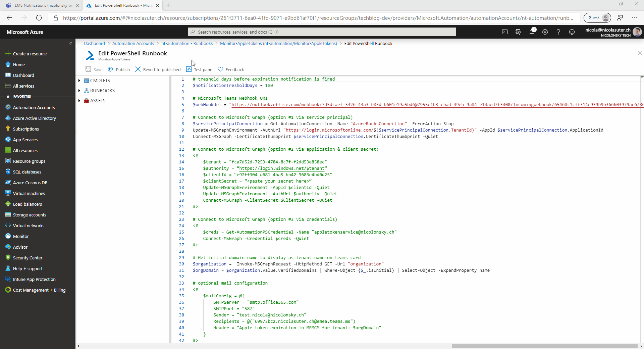Go to Monitor-AppleTokens breadcrumb
644x349 pixels.
tap(278, 43)
